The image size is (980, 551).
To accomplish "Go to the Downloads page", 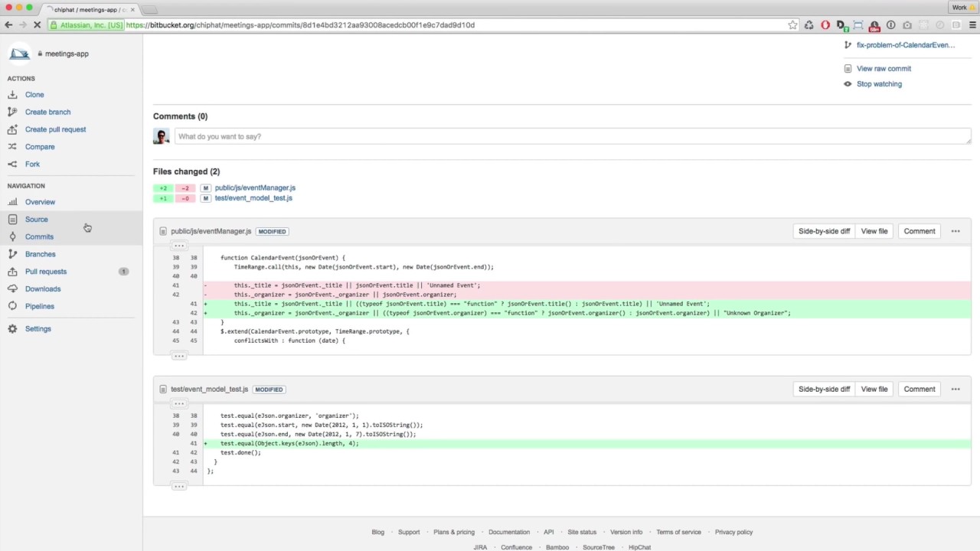I will click(43, 289).
